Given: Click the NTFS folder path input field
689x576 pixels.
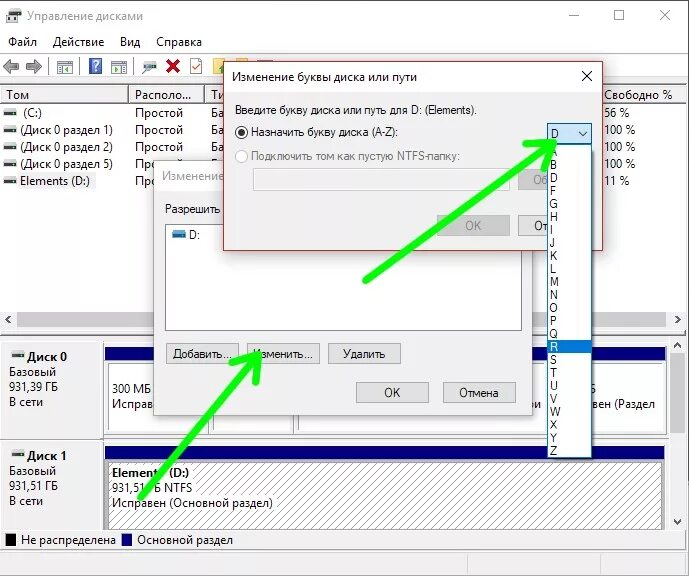Looking at the screenshot, I should (381, 180).
